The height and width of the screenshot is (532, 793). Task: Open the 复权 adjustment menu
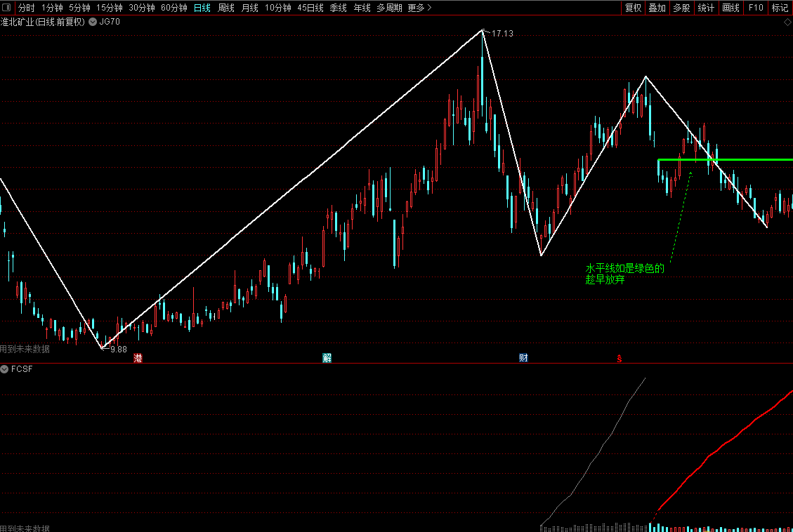(633, 8)
